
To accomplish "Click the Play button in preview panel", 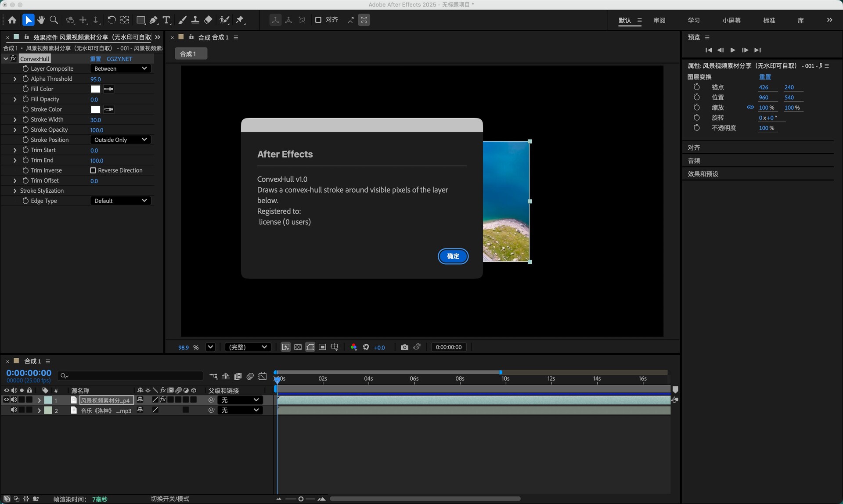I will pyautogui.click(x=733, y=50).
